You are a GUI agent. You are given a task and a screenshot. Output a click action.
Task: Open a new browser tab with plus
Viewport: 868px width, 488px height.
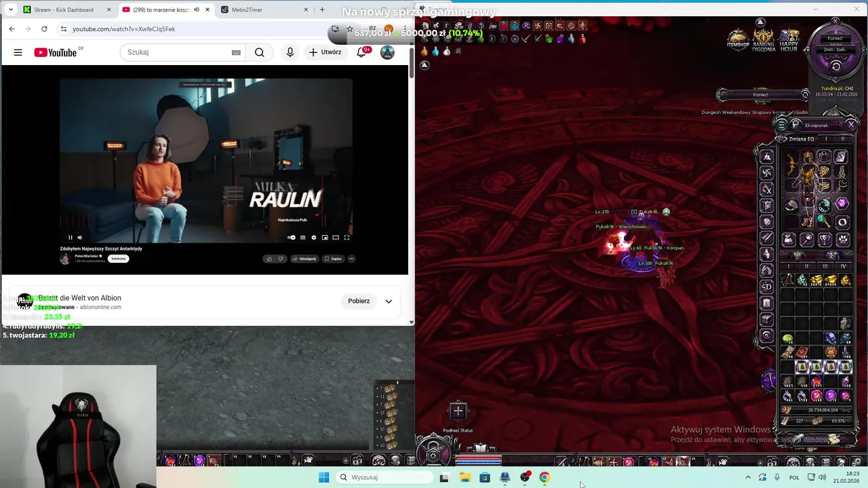(x=322, y=9)
